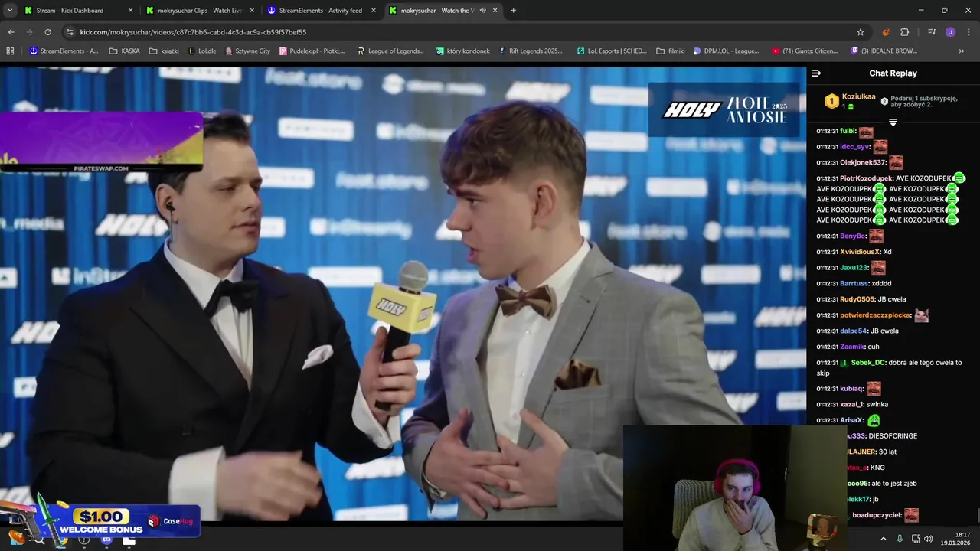This screenshot has height=551, width=980.
Task: Open Koziulkaa leaderboard name
Action: click(858, 97)
